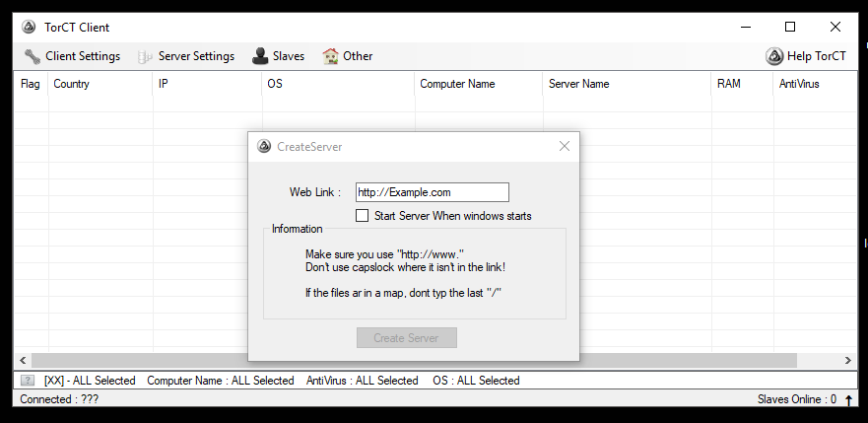Close the CreateServer dialog
The image size is (868, 423).
(565, 146)
